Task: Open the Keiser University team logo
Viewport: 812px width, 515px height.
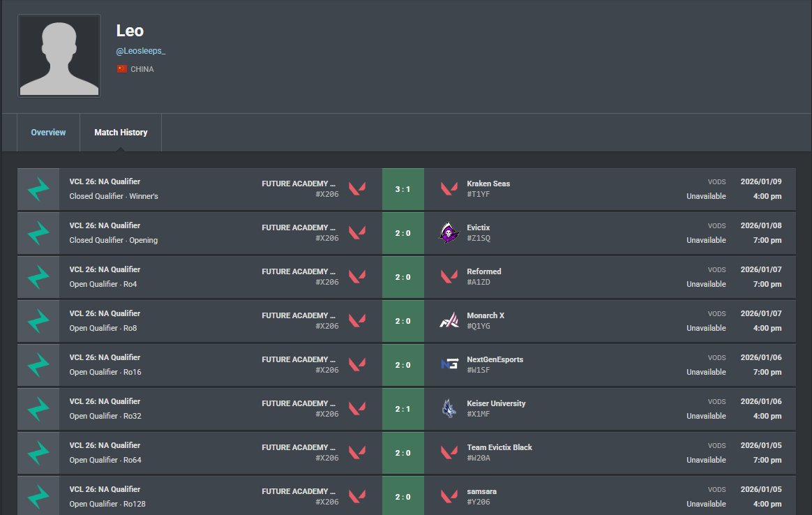Action: (x=449, y=408)
